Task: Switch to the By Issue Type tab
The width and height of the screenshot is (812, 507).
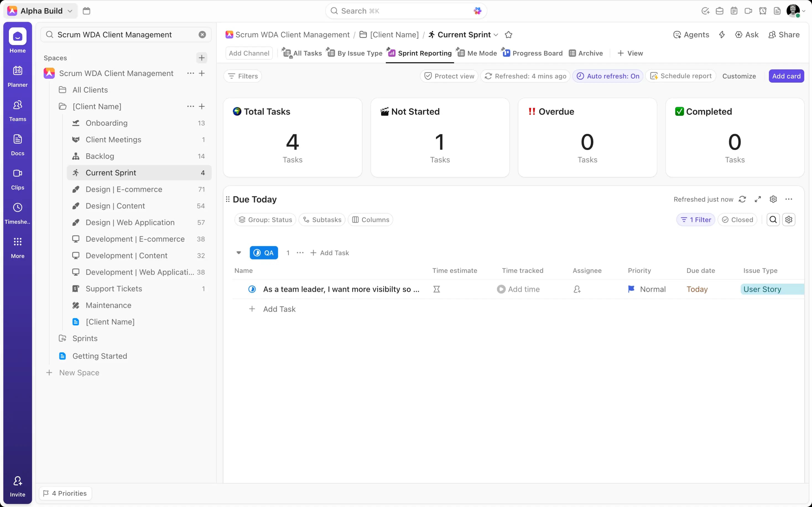Action: 355,53
